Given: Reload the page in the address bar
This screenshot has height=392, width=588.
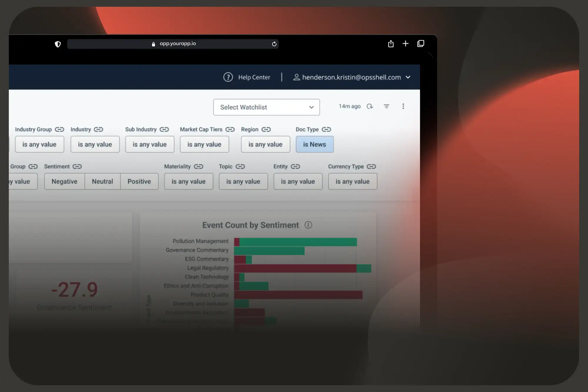Looking at the screenshot, I should (274, 44).
